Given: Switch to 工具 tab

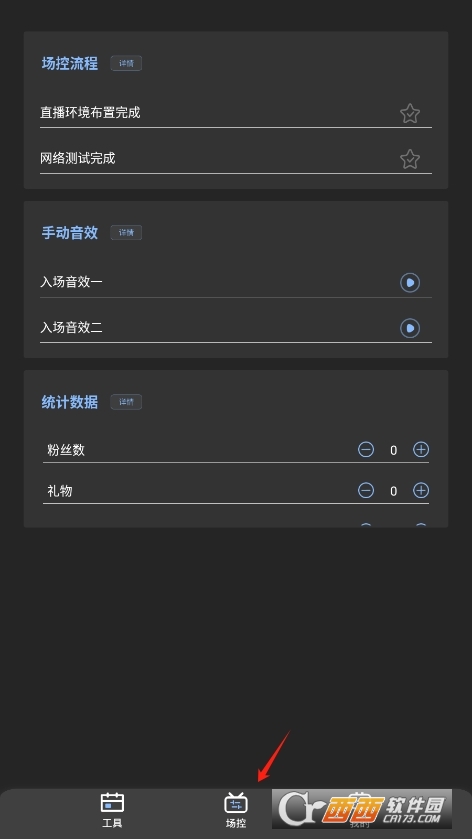Looking at the screenshot, I should (x=112, y=810).
